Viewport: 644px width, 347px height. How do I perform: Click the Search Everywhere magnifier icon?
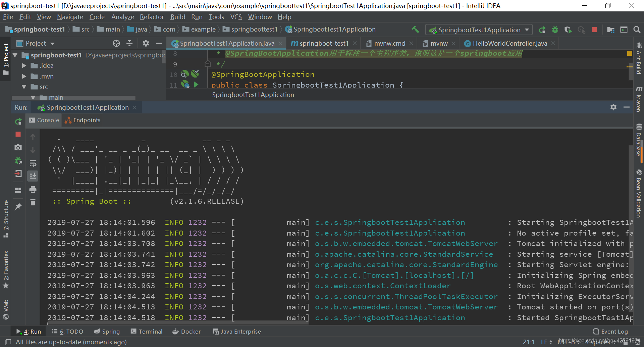coord(637,30)
